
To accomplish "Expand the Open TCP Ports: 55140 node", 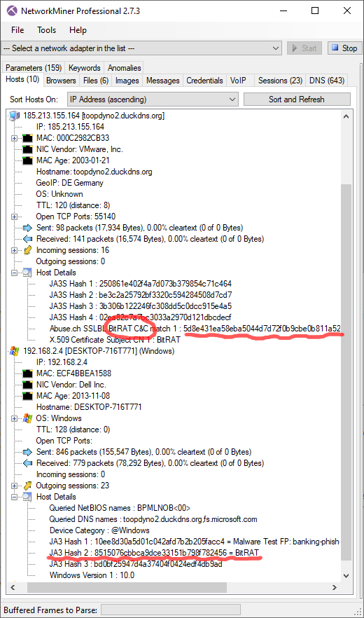I will point(15,217).
